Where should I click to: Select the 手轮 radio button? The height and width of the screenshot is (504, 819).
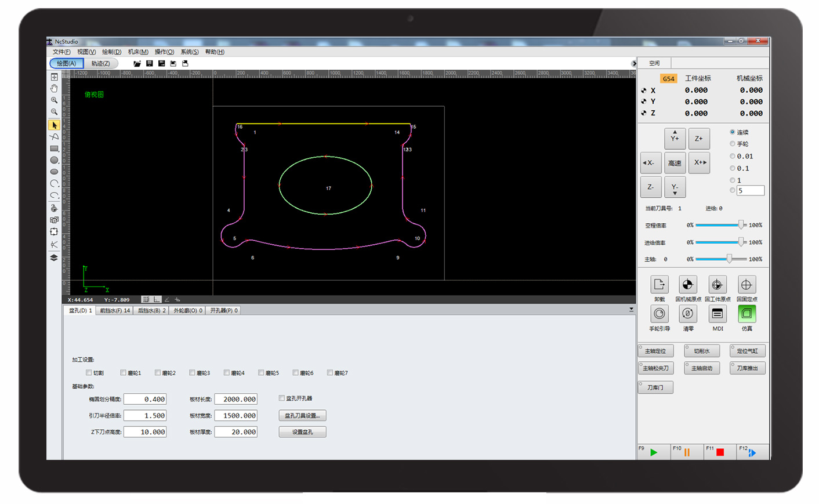coord(733,144)
